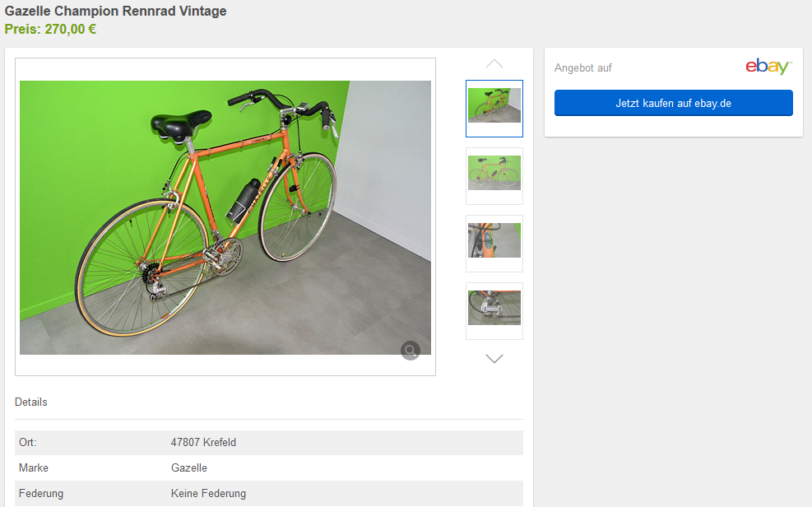Show the second thumbnail side-view photo

pos(494,175)
